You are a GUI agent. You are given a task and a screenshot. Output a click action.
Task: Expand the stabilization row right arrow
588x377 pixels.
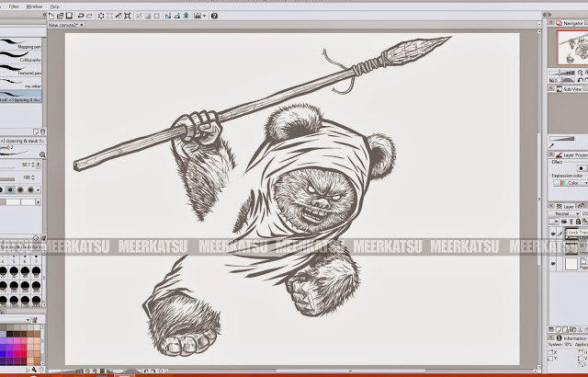38,202
